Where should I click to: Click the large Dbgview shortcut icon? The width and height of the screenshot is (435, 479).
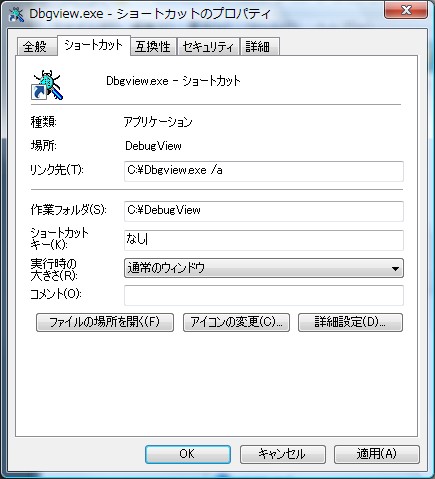point(47,85)
